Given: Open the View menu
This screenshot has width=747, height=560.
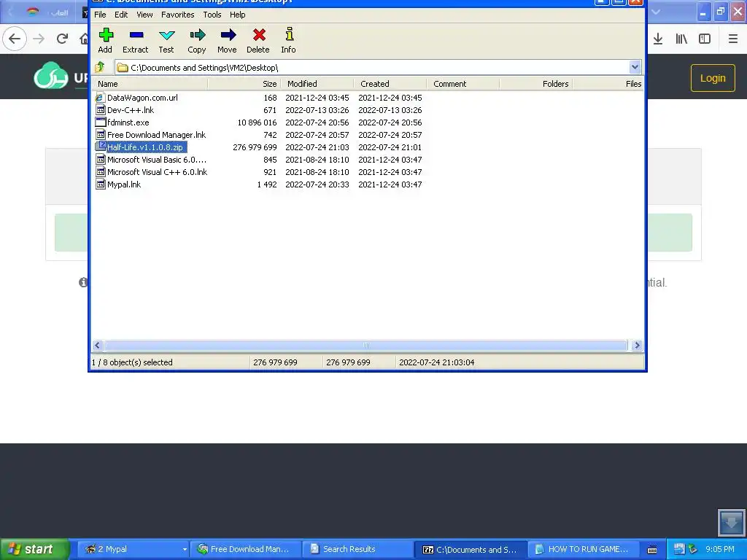Looking at the screenshot, I should click(145, 15).
